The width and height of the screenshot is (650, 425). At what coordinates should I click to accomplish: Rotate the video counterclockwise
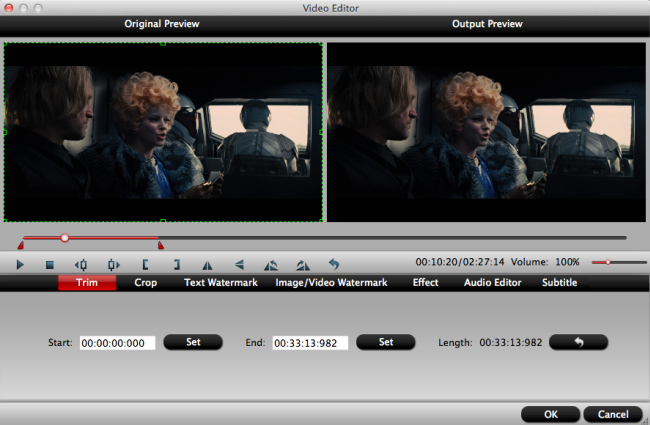point(271,265)
